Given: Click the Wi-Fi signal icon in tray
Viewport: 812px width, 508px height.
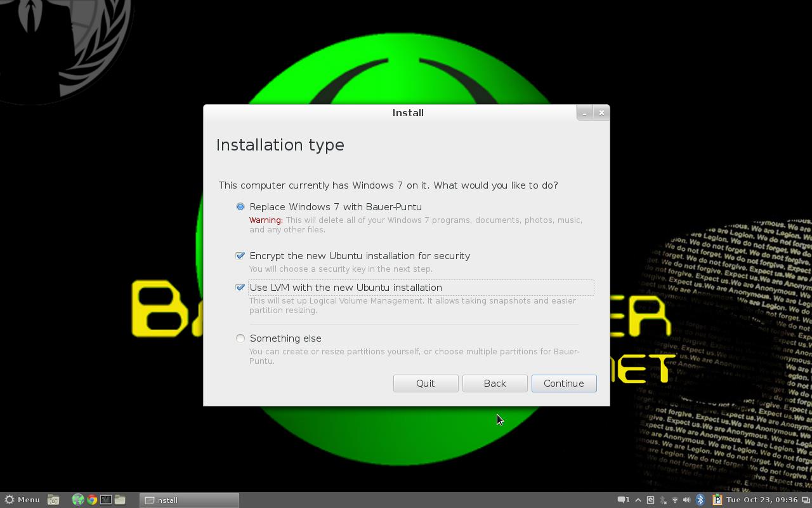Looking at the screenshot, I should 674,500.
